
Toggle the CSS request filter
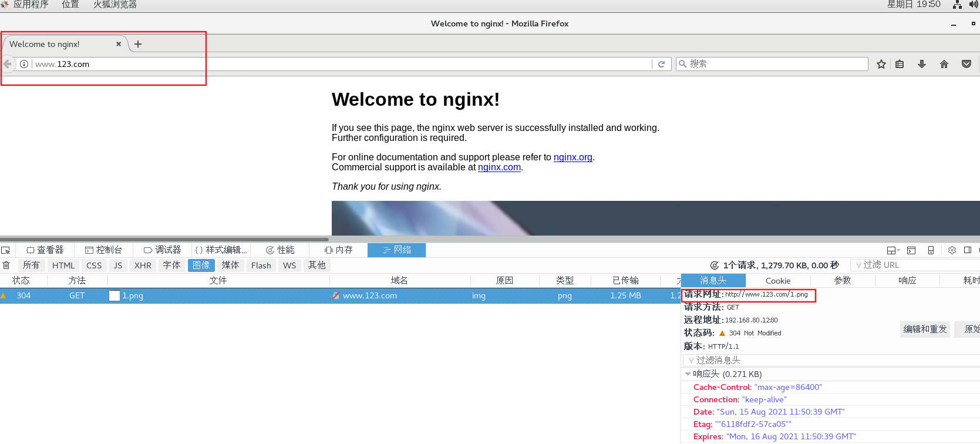pos(94,265)
